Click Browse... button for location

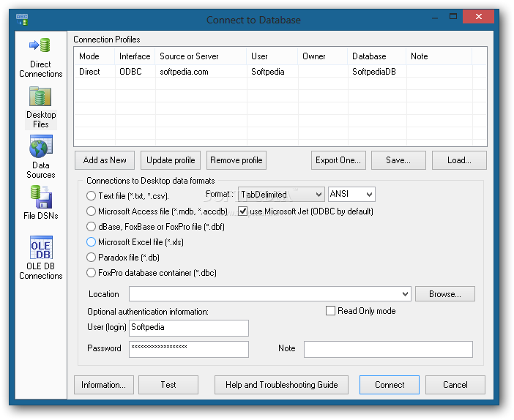click(445, 294)
